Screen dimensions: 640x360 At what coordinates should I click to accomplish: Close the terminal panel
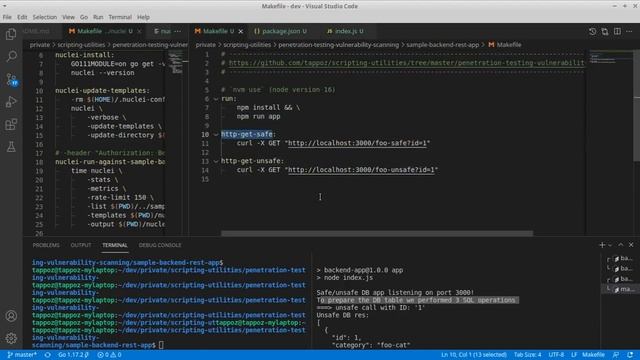point(631,244)
